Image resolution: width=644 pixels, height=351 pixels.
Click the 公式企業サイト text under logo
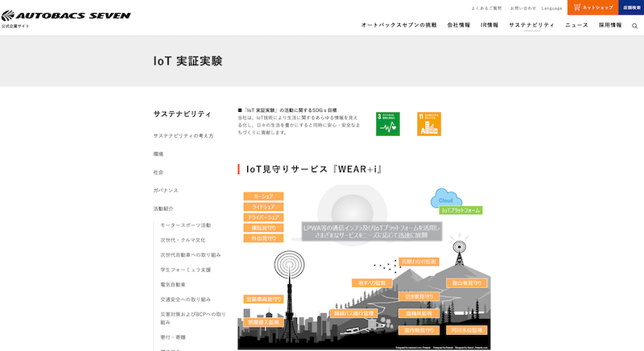pos(15,26)
